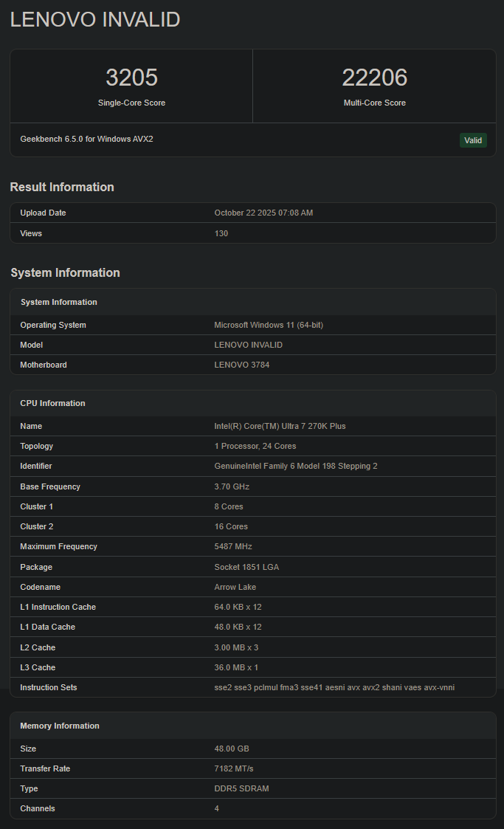Select the LENOVO INVALID page title

[95, 20]
